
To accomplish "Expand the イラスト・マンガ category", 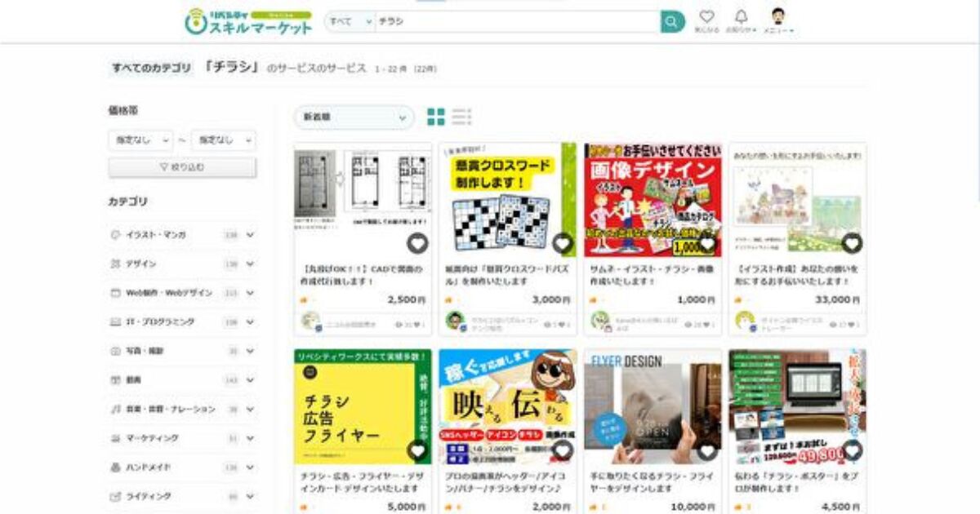I will [250, 235].
